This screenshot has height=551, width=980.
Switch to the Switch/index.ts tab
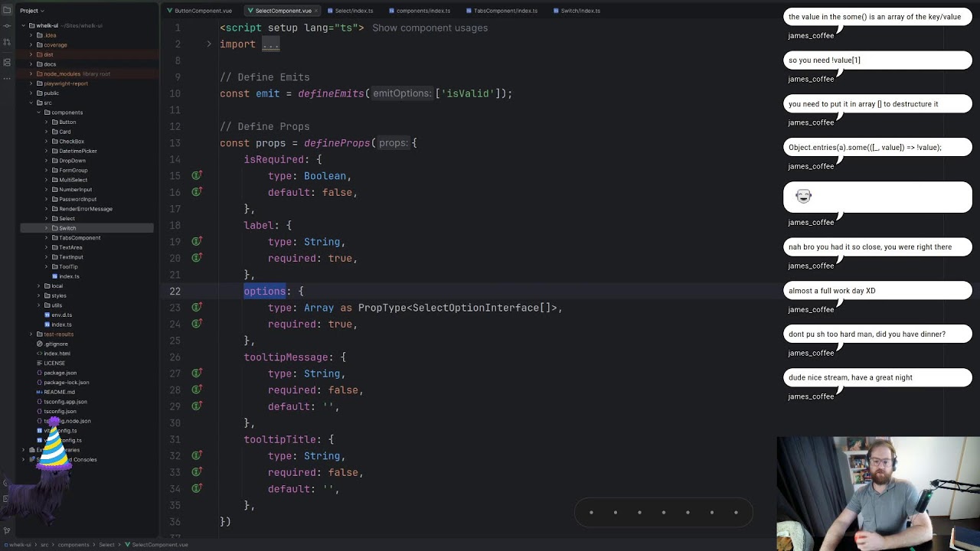click(576, 11)
